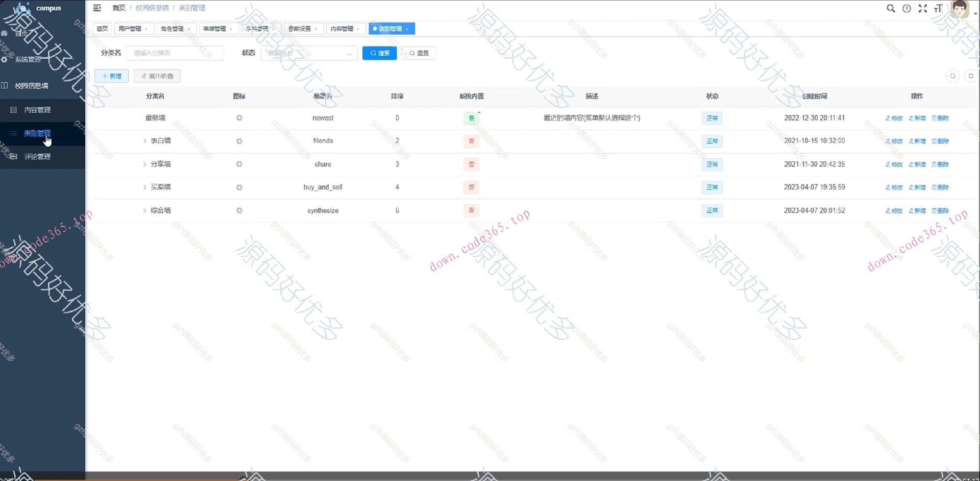
Task: Expand the 系统管理 sidebar menu
Action: click(x=42, y=60)
